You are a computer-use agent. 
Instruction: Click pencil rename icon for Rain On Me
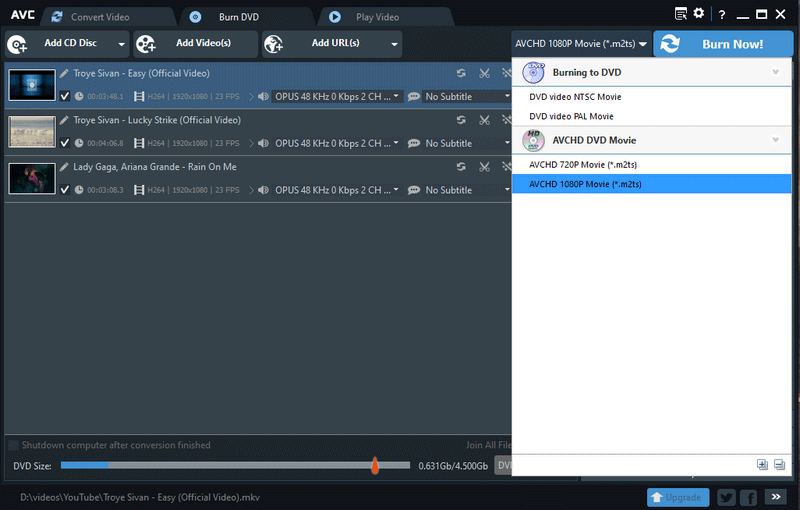64,167
